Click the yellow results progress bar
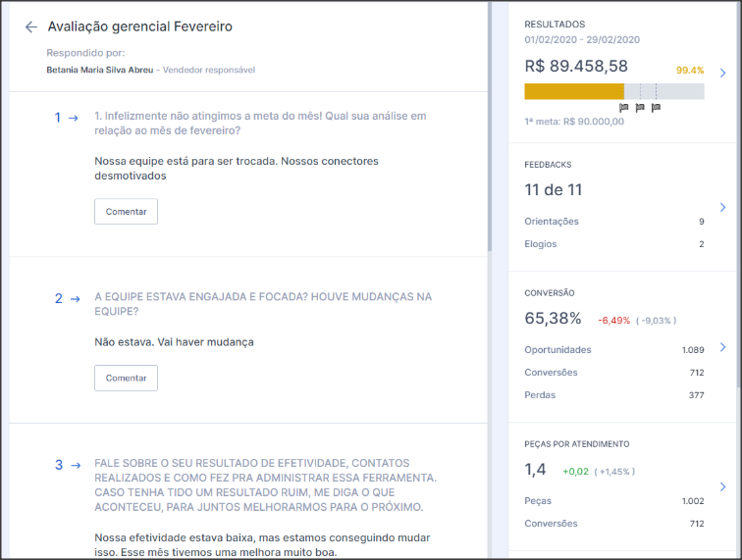Image resolution: width=742 pixels, height=560 pixels. coord(574,91)
